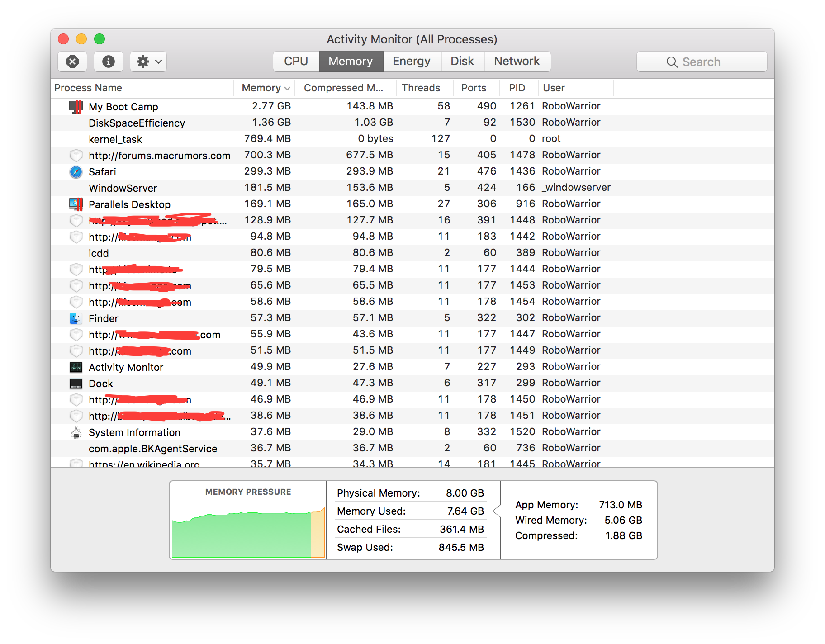Sort by User column header
Viewport: 825px width, 644px height.
click(576, 88)
